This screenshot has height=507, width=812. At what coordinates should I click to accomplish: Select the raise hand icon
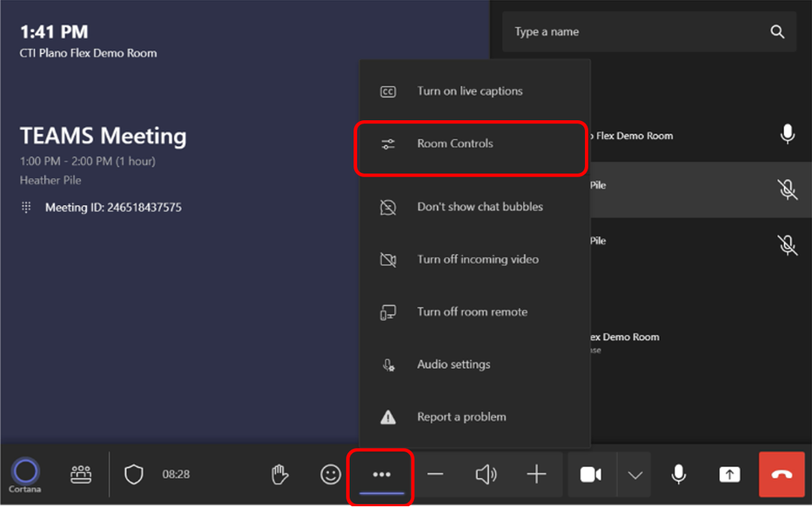coord(280,474)
